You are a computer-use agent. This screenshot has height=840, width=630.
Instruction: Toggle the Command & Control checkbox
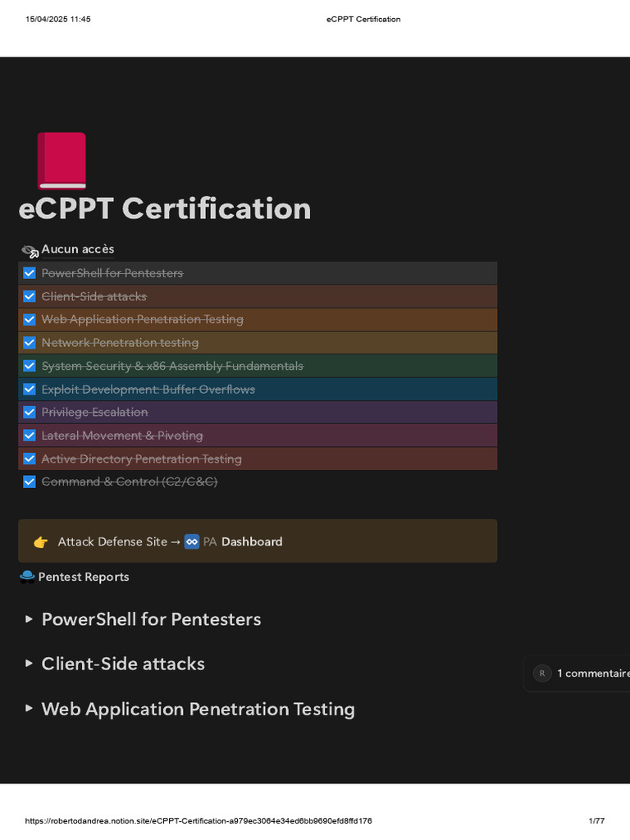[30, 482]
